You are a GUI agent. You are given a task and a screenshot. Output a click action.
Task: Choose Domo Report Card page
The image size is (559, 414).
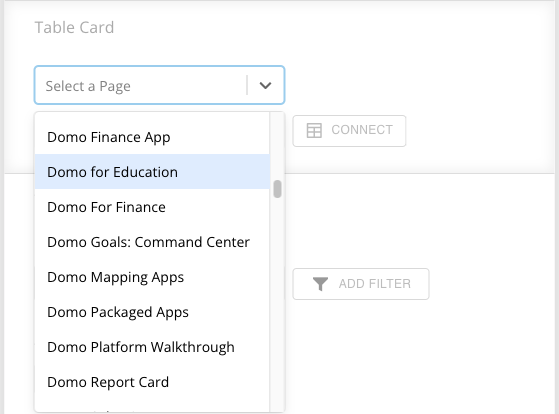tap(152, 382)
